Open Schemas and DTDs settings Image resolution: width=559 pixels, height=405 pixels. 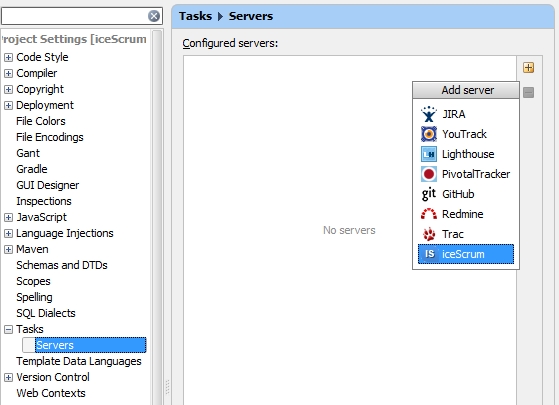(x=62, y=265)
